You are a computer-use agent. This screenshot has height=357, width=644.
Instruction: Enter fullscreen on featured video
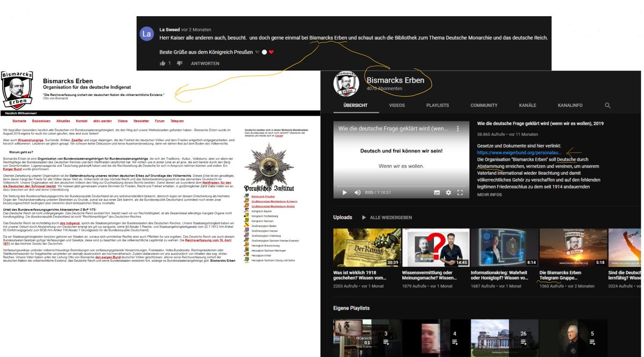(461, 192)
